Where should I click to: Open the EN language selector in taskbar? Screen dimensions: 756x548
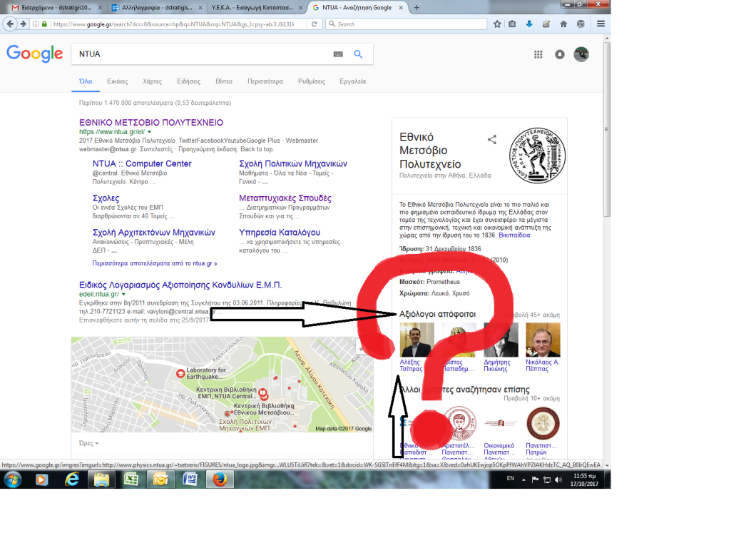tap(510, 479)
